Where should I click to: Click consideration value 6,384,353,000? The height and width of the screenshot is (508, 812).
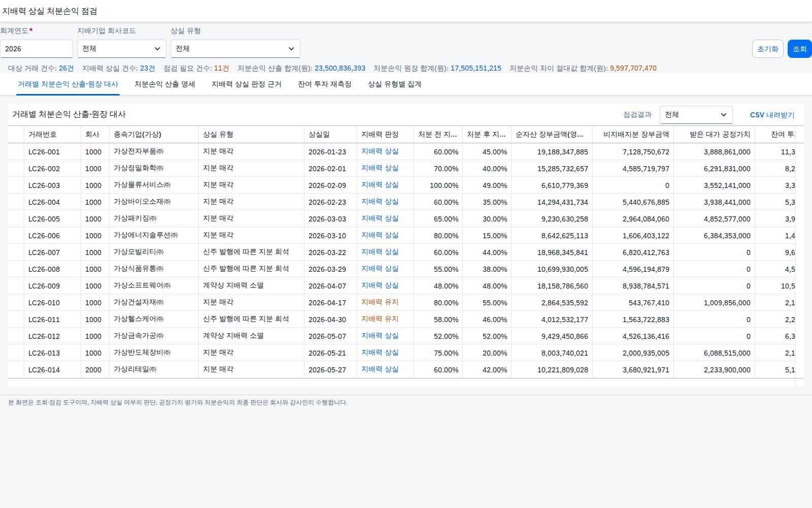click(x=727, y=236)
